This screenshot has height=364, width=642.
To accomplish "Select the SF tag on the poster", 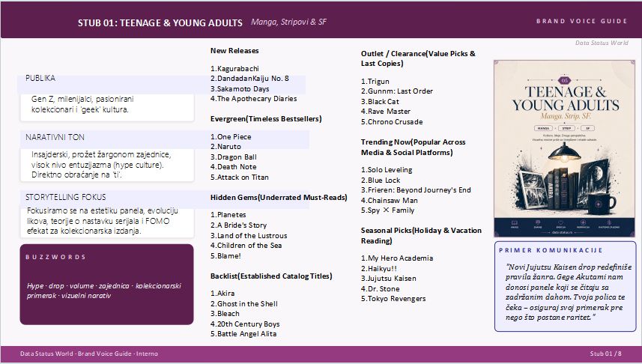I will (587, 128).
